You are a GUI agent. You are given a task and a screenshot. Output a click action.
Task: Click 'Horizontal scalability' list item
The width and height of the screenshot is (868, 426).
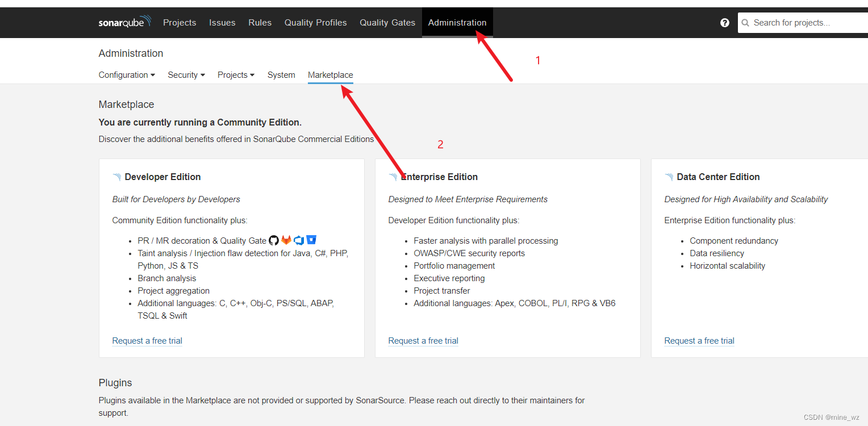pyautogui.click(x=728, y=266)
